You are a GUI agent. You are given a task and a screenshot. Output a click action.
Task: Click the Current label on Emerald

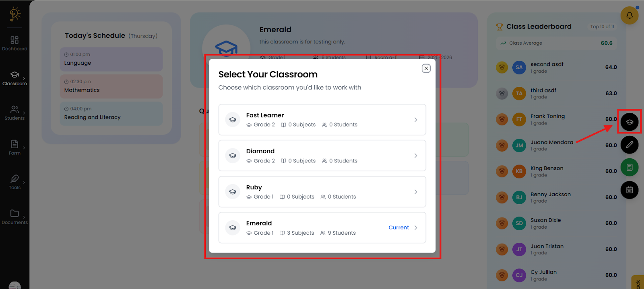click(398, 228)
